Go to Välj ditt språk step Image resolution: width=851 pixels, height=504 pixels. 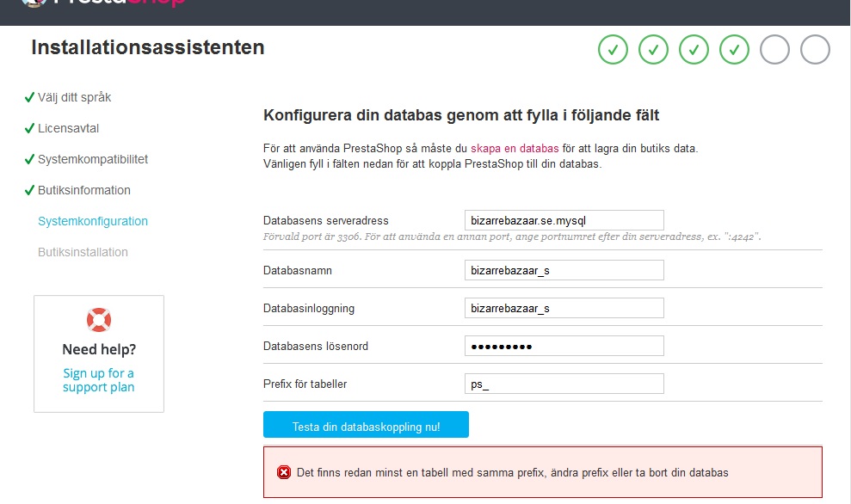tap(74, 98)
